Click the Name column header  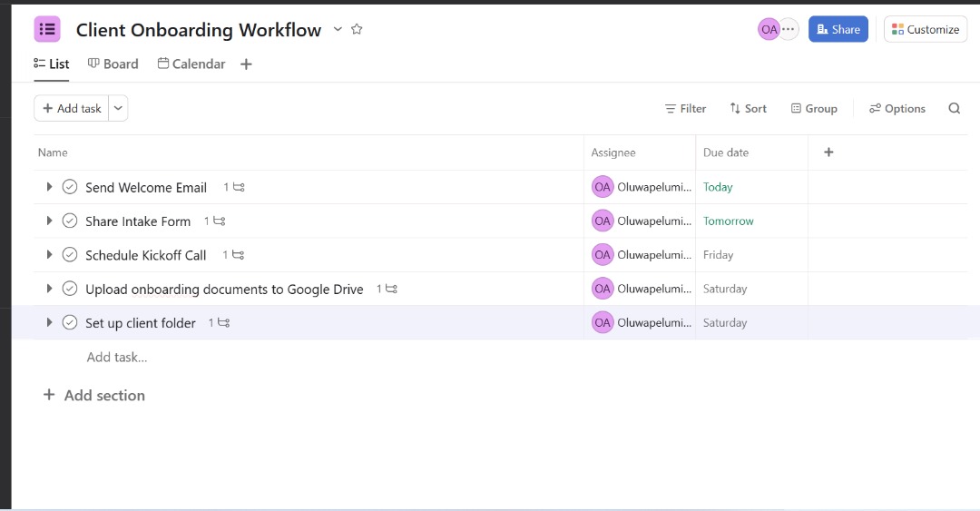click(x=53, y=152)
